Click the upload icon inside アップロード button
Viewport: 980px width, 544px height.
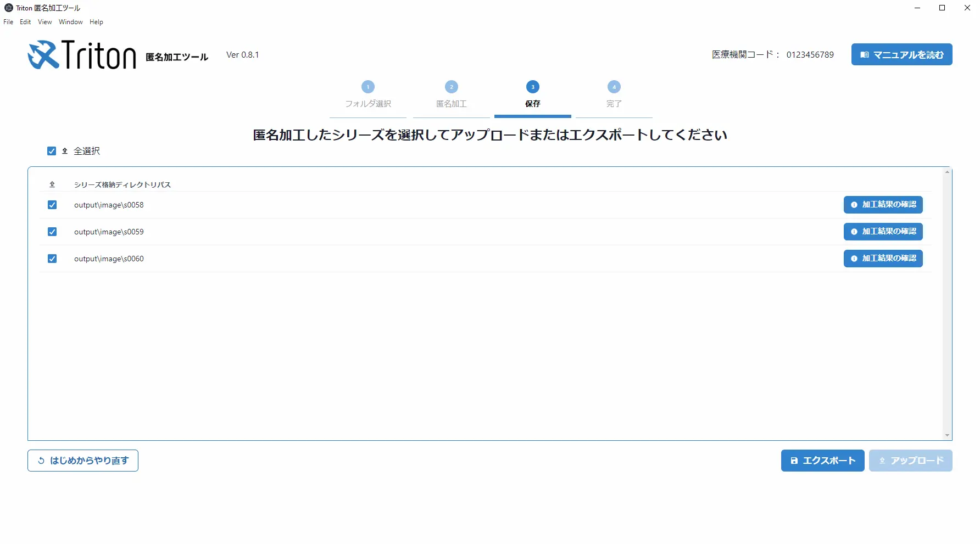[883, 461]
